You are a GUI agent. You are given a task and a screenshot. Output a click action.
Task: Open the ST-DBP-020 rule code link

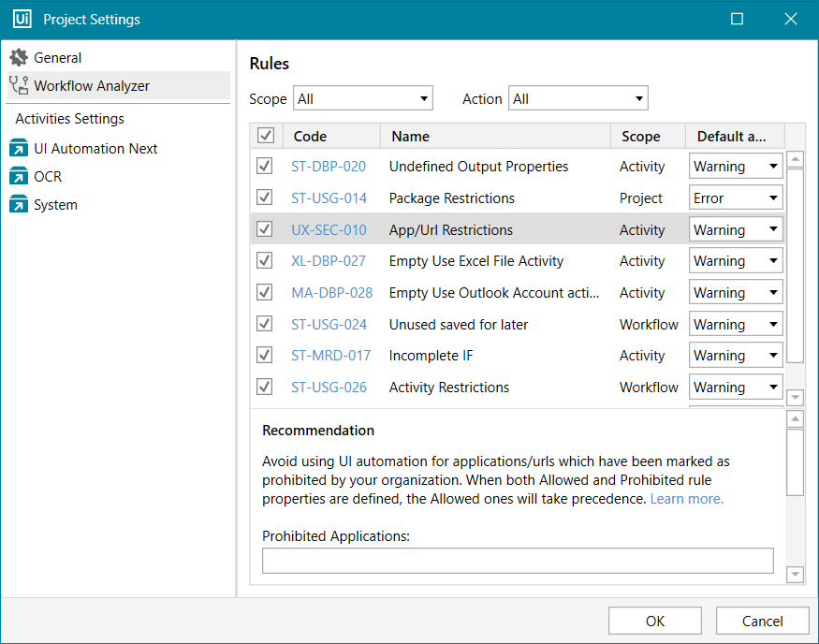point(329,166)
